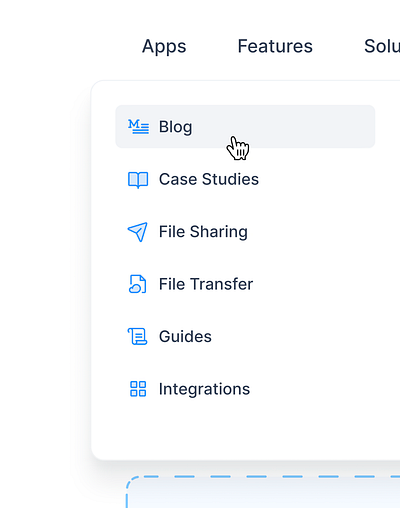Open the Features navigation menu
This screenshot has height=508, width=400.
[275, 46]
